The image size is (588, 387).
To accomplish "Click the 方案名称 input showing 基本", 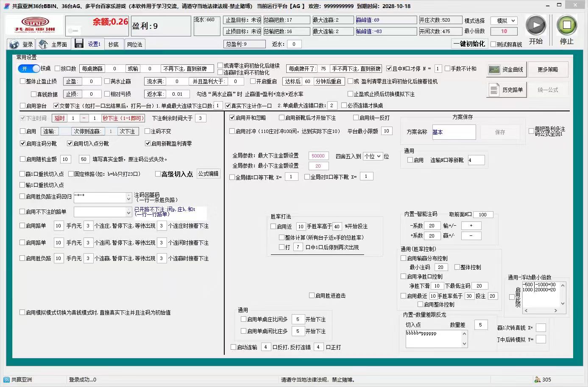I will (454, 132).
